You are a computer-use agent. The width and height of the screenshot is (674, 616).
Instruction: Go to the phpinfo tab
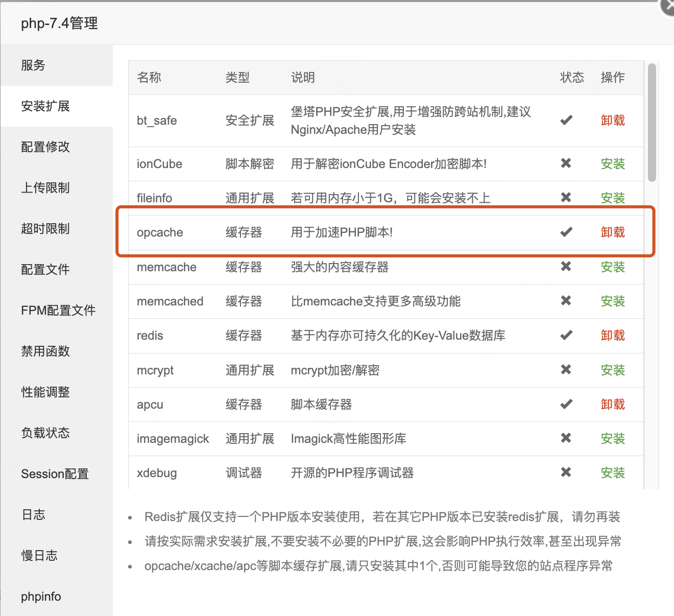coord(41,597)
